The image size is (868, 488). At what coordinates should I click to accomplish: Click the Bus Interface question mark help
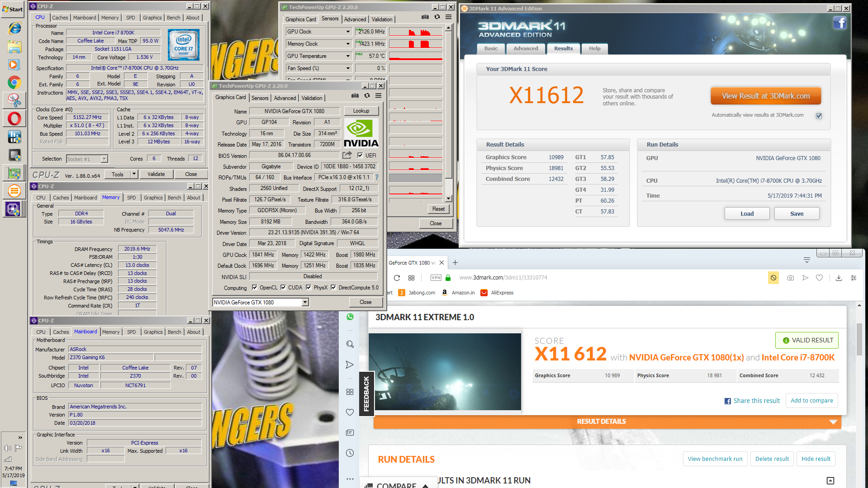coord(377,177)
